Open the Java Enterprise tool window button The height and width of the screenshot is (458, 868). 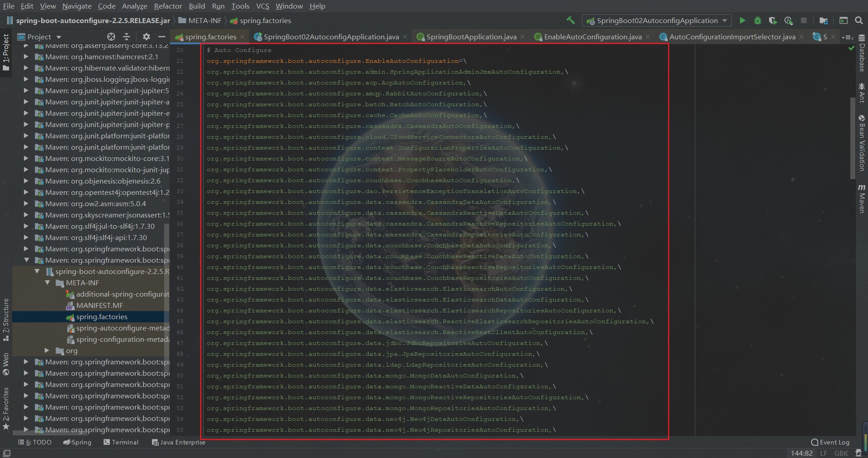(179, 442)
